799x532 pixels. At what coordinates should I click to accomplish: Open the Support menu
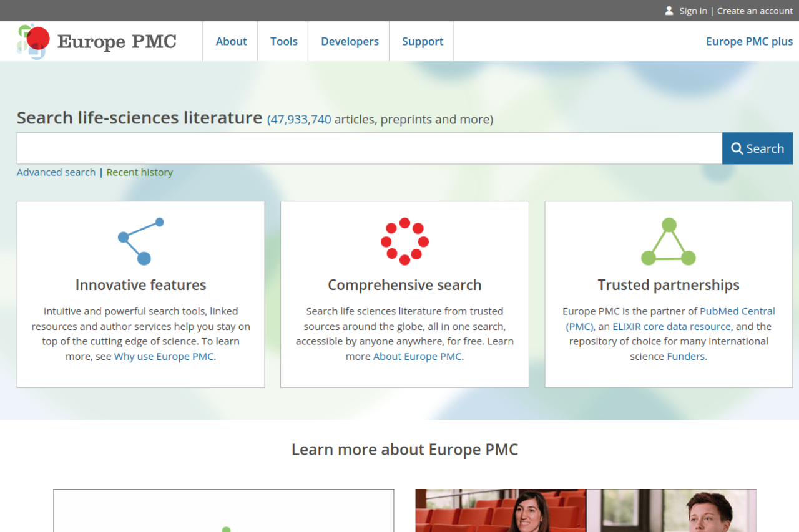coord(422,41)
